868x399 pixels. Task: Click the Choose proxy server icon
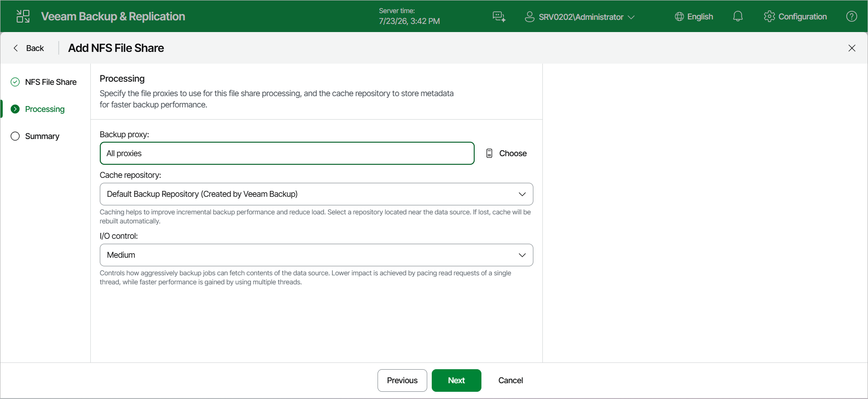(489, 153)
